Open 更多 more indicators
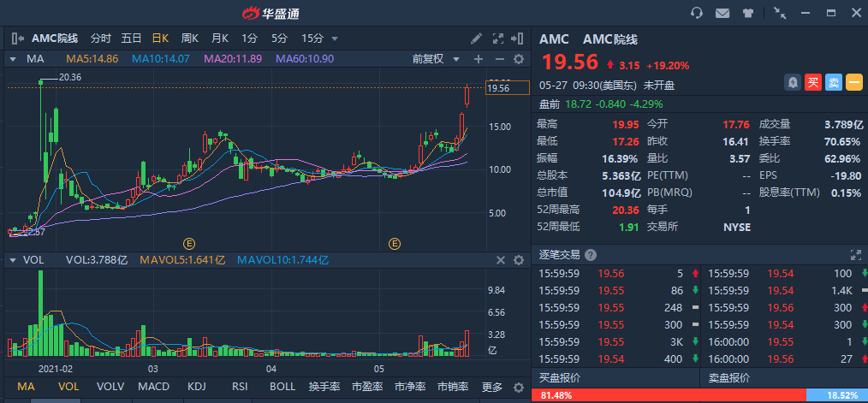The width and height of the screenshot is (868, 403). (492, 387)
